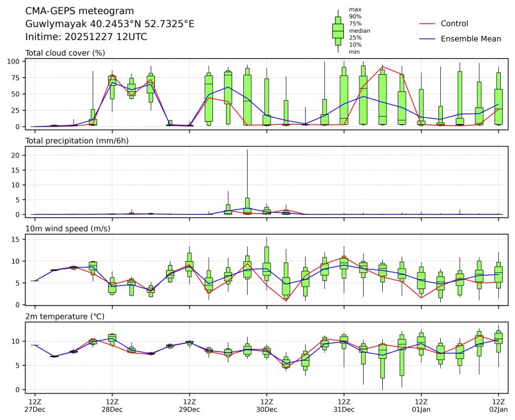Click the "12Z 27Dec" time axis label
Screen dimensions: 515x420
point(35,405)
